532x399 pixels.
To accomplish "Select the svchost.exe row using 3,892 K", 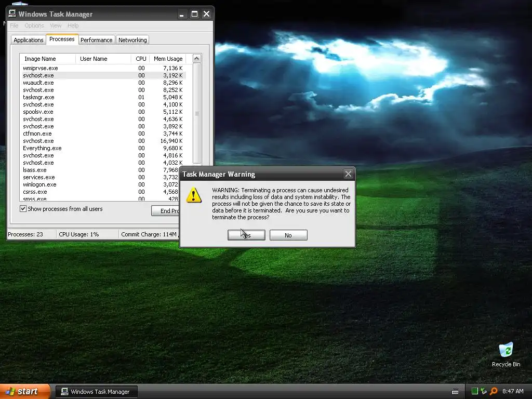I will tap(103, 126).
